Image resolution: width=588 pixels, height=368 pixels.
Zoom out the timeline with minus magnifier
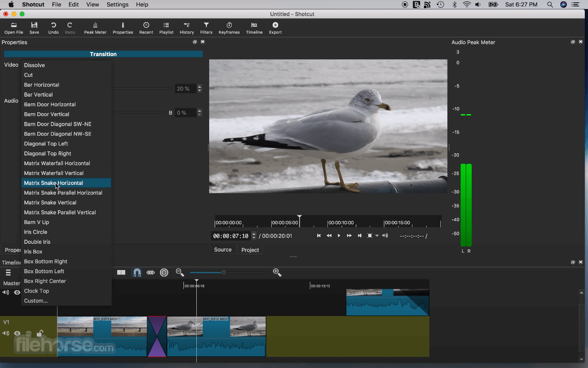[x=180, y=272]
